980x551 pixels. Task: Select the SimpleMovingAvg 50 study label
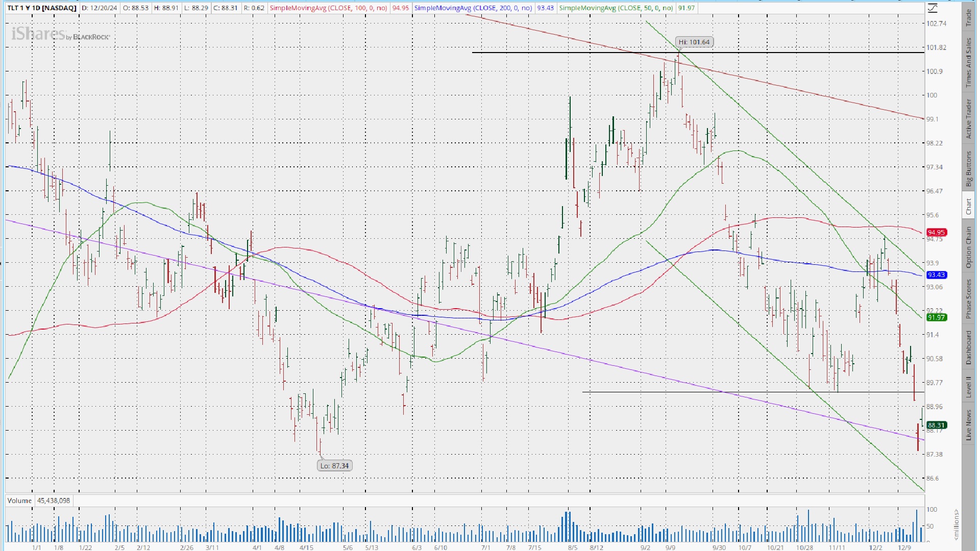pos(616,8)
